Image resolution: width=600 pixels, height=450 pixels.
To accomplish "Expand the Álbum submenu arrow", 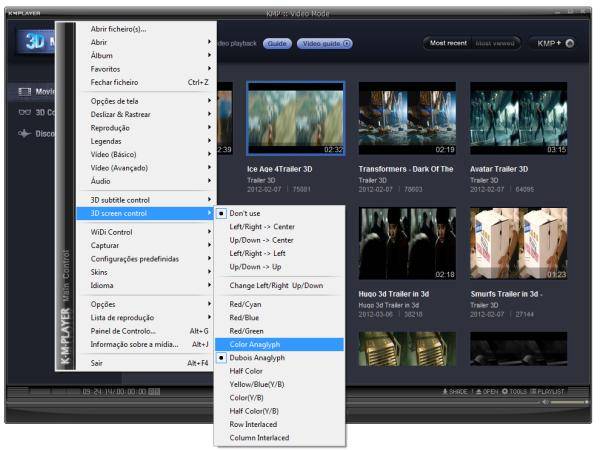I will tap(209, 55).
